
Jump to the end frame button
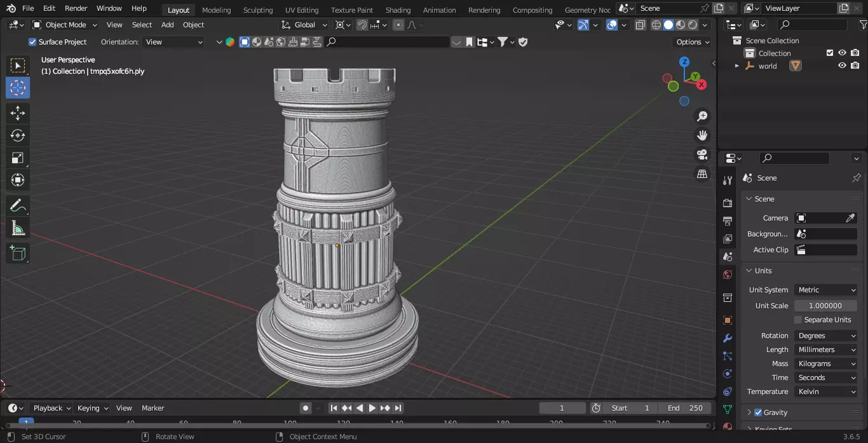pyautogui.click(x=398, y=408)
